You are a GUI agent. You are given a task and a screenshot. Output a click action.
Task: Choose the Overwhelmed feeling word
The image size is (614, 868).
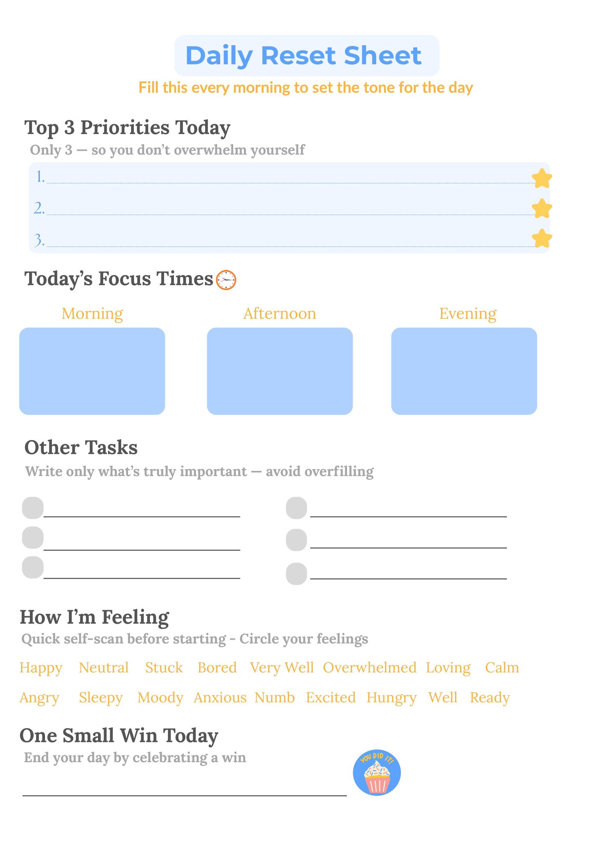370,667
